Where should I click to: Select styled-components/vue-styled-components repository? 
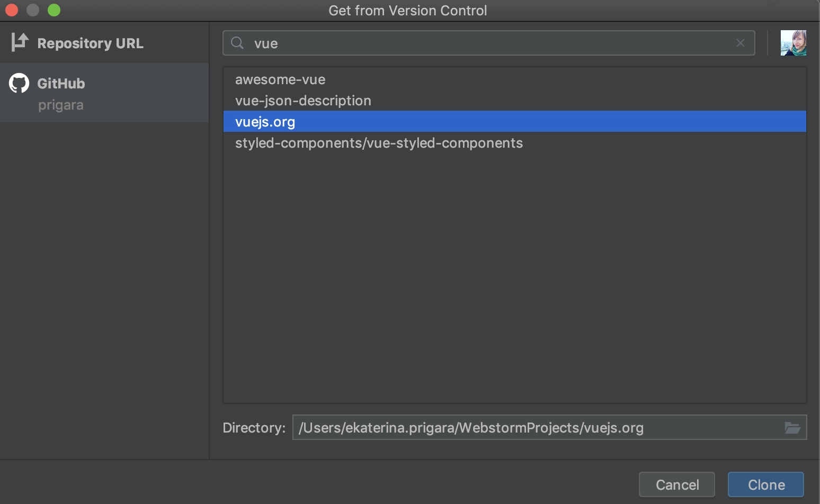coord(515,143)
